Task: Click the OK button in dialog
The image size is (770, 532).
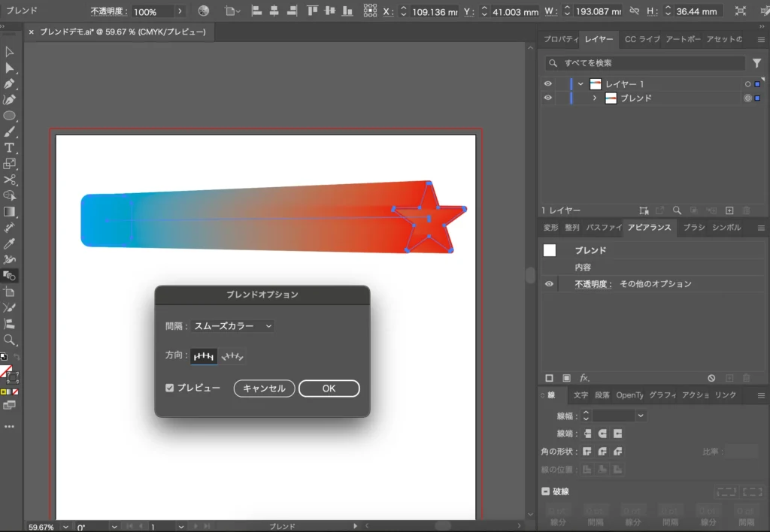Action: point(329,388)
